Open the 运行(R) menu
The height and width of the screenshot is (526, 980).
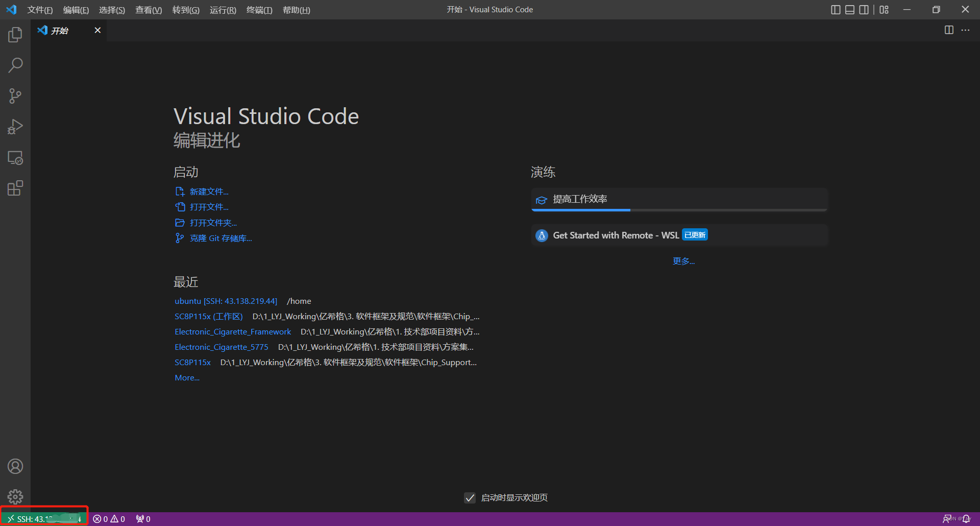click(x=223, y=10)
